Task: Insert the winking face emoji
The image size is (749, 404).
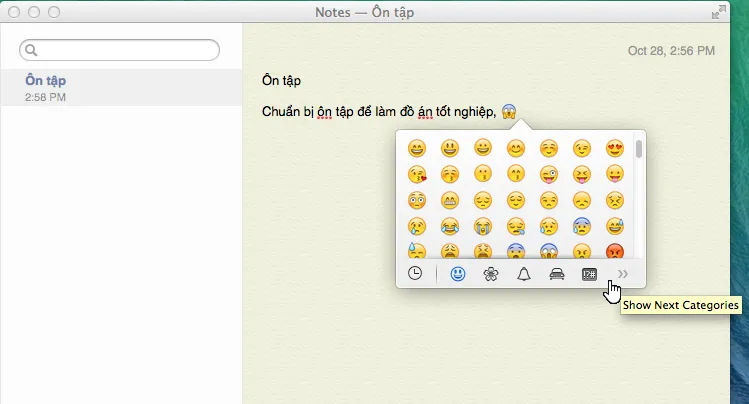Action: point(582,148)
